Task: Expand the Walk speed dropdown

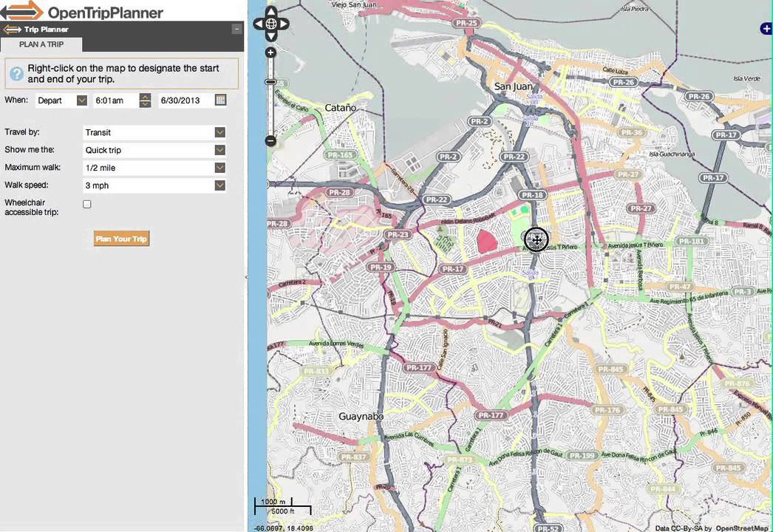Action: click(x=220, y=185)
